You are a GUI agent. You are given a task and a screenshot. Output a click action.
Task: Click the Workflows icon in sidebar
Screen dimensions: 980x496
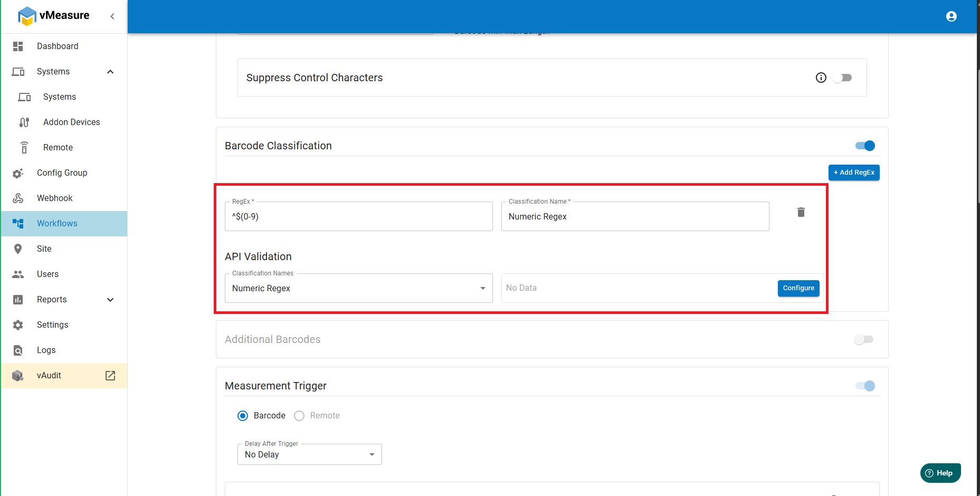tap(18, 224)
